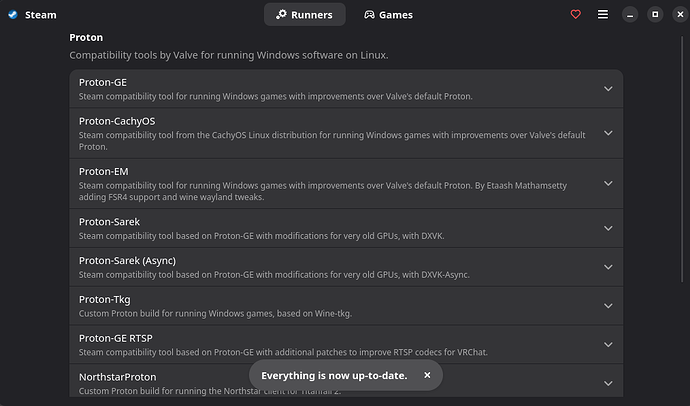Click the red heart donate icon

point(576,15)
